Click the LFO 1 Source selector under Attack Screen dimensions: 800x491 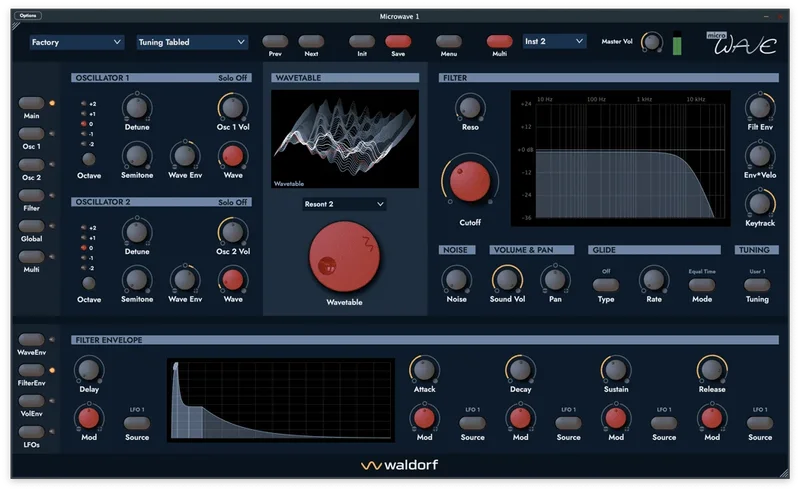coord(472,423)
